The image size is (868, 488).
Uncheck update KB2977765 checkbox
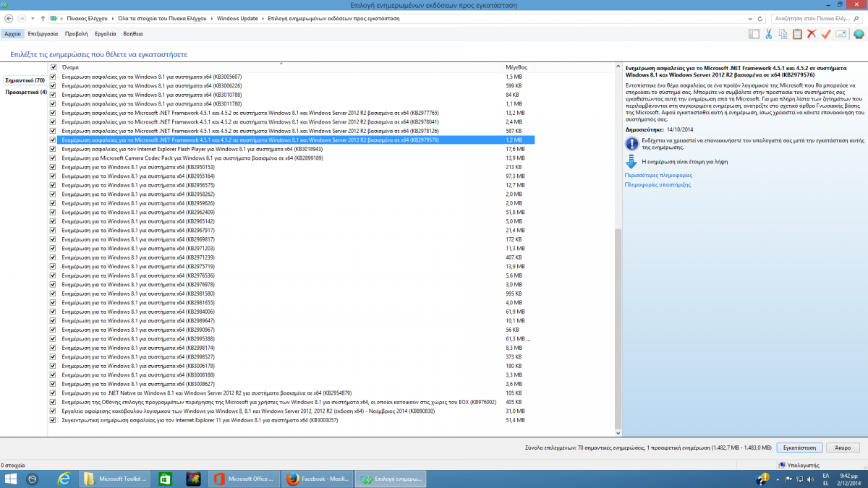click(x=53, y=113)
